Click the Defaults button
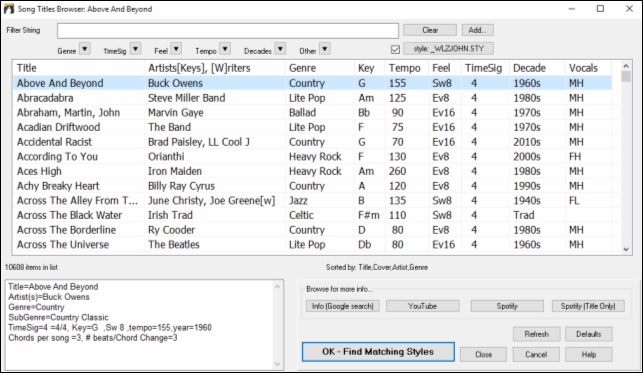 588,334
